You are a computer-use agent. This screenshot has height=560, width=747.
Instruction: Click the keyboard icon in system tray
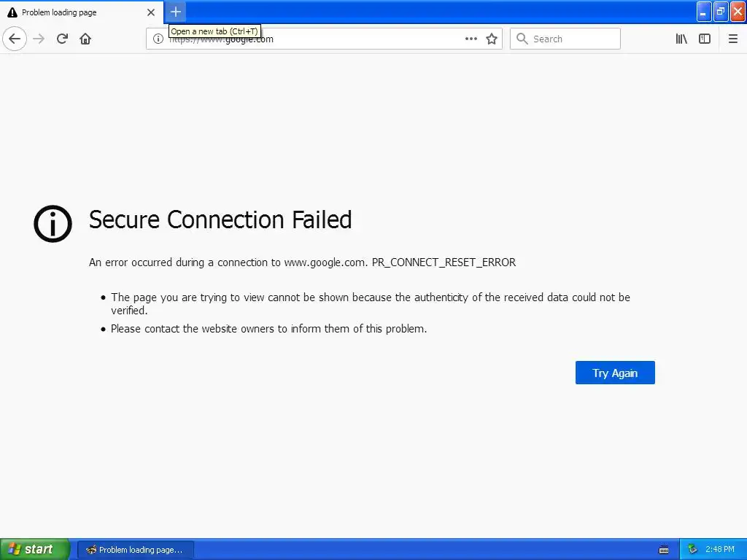pyautogui.click(x=664, y=549)
